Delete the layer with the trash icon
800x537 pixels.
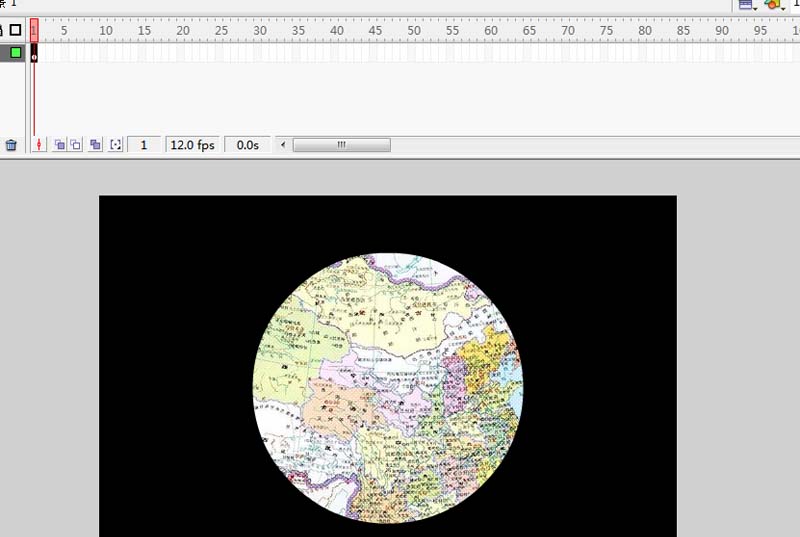[11, 145]
